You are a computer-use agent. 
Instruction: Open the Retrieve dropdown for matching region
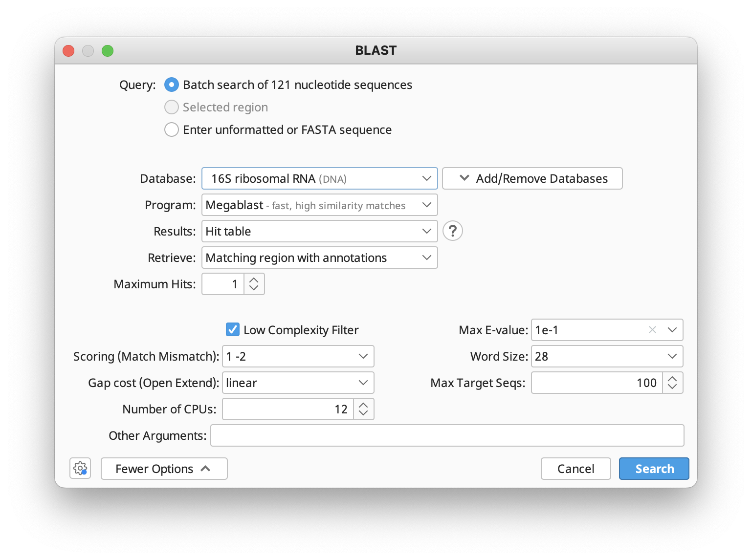(320, 258)
